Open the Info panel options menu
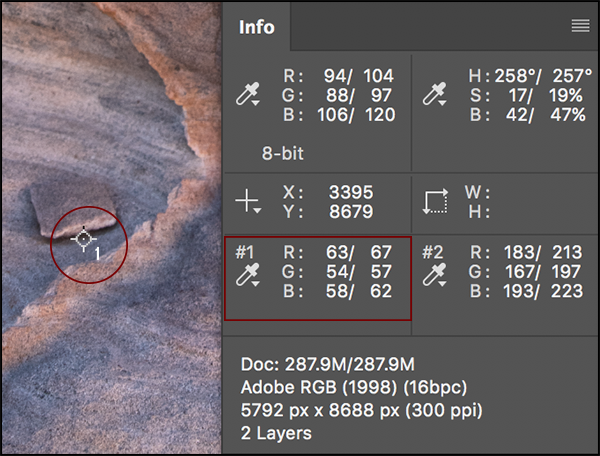Viewport: 600px width, 456px height. [580, 27]
